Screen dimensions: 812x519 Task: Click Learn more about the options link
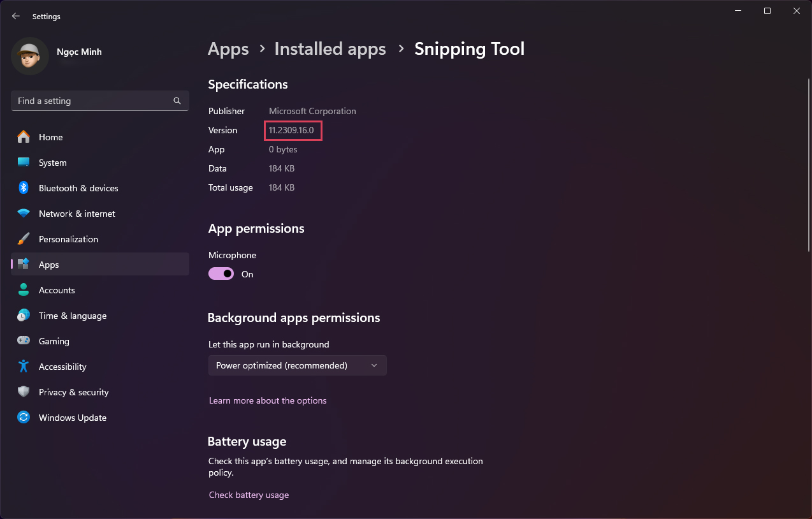[x=268, y=400]
